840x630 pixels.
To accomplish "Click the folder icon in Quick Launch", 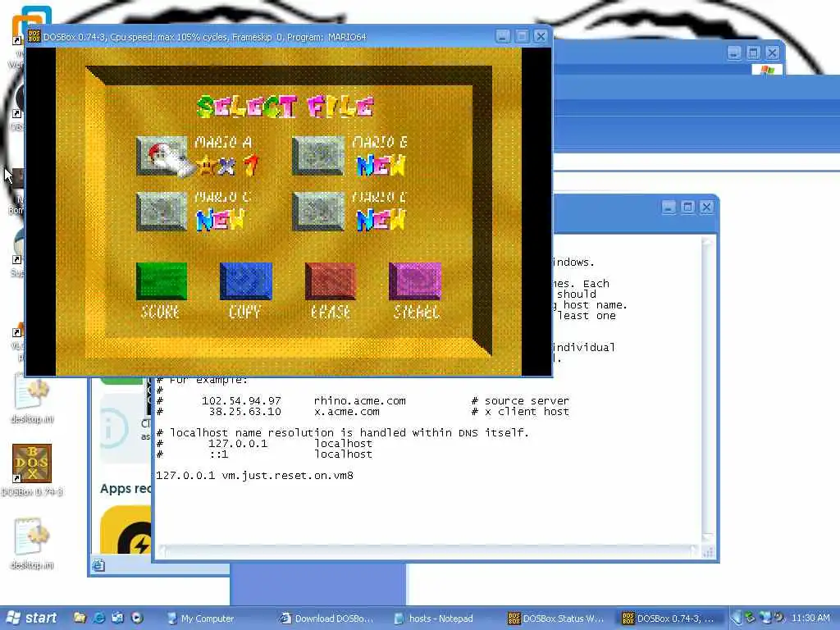I will tap(80, 618).
